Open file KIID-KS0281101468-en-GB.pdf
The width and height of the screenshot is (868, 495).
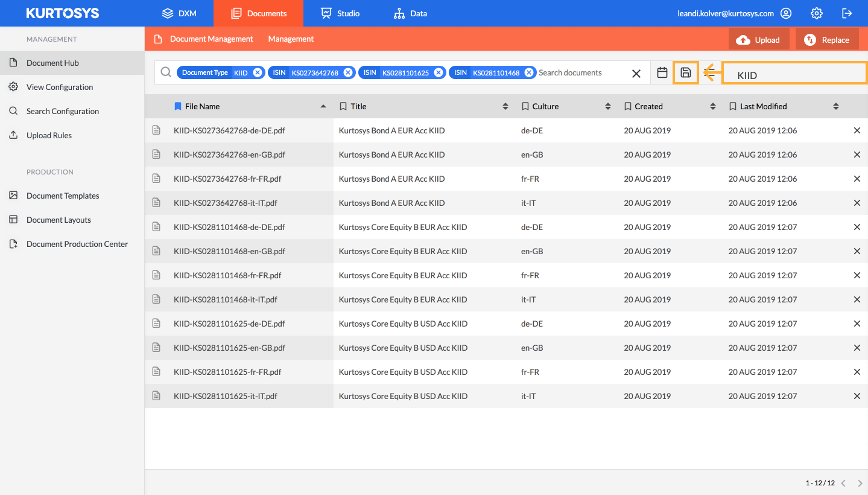pos(230,251)
